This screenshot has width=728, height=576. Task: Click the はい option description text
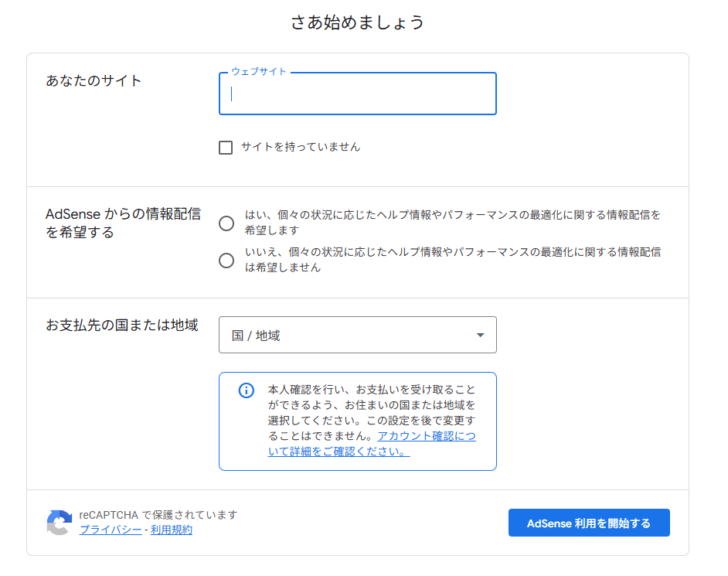pos(452,223)
